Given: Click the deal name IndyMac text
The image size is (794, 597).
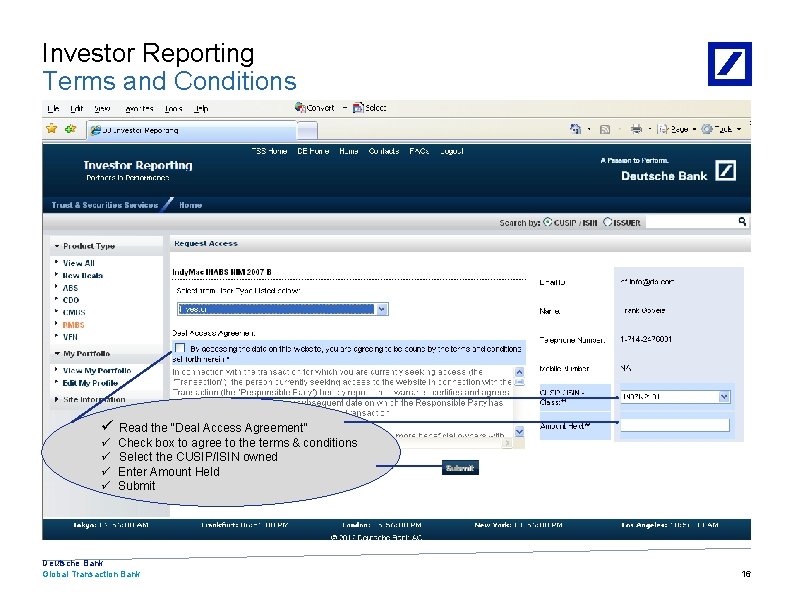Looking at the screenshot, I should click(222, 272).
